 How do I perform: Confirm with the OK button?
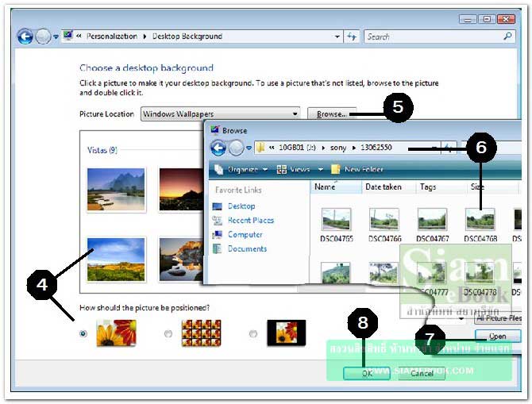(x=367, y=374)
